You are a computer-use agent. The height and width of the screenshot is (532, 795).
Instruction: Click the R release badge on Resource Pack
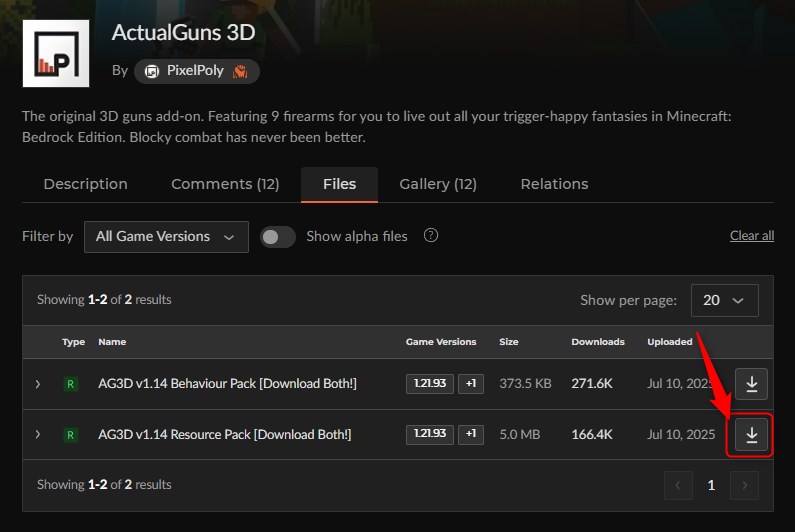[70, 435]
